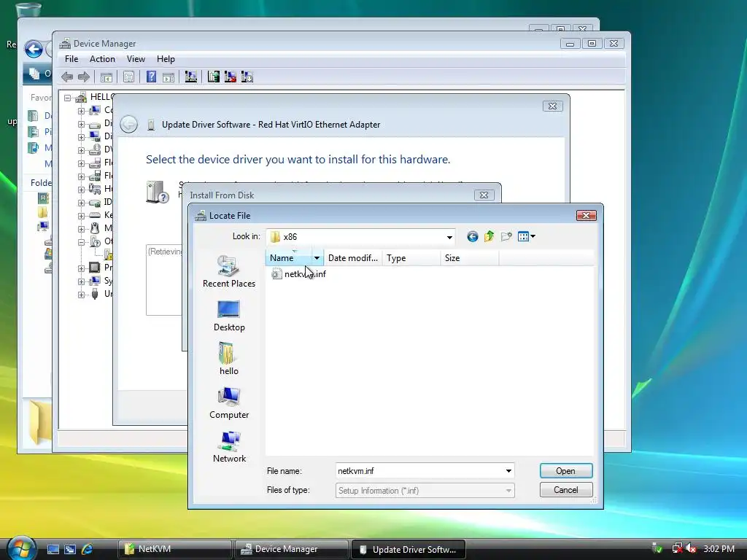Select Computer in the places bar
This screenshot has width=747, height=560.
[x=228, y=402]
